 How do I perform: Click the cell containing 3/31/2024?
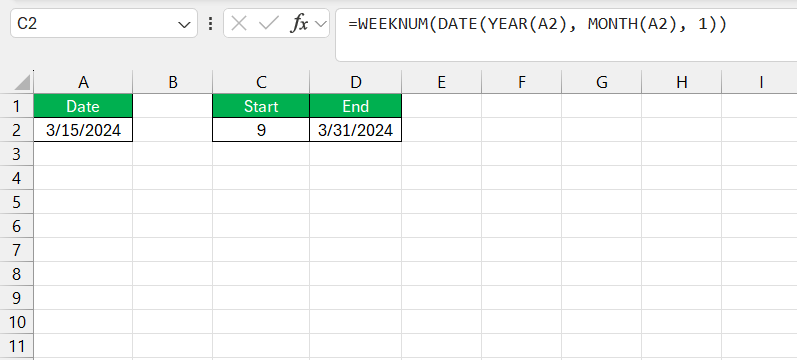(356, 130)
